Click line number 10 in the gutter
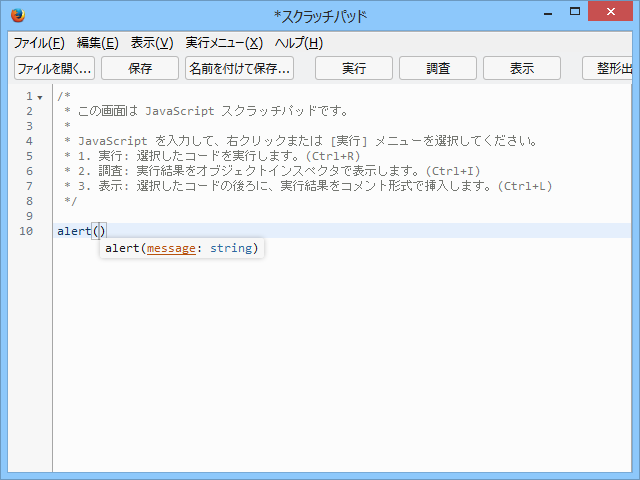Viewport: 640px width, 480px height. coord(26,231)
